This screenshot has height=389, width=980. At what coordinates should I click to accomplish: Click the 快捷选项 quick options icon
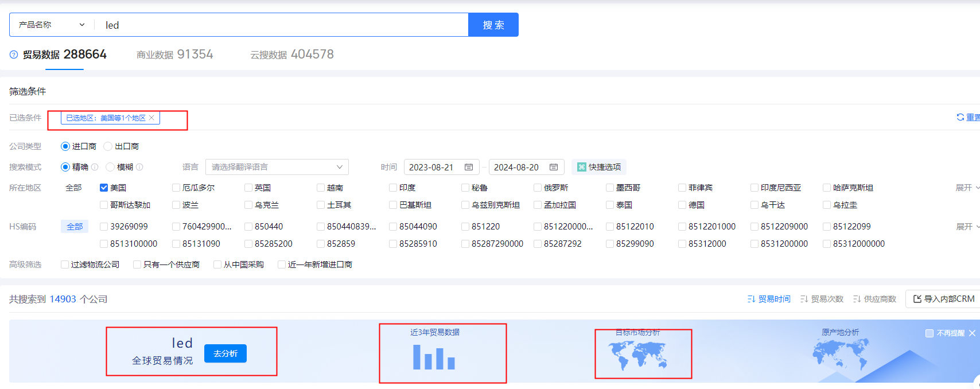[581, 167]
